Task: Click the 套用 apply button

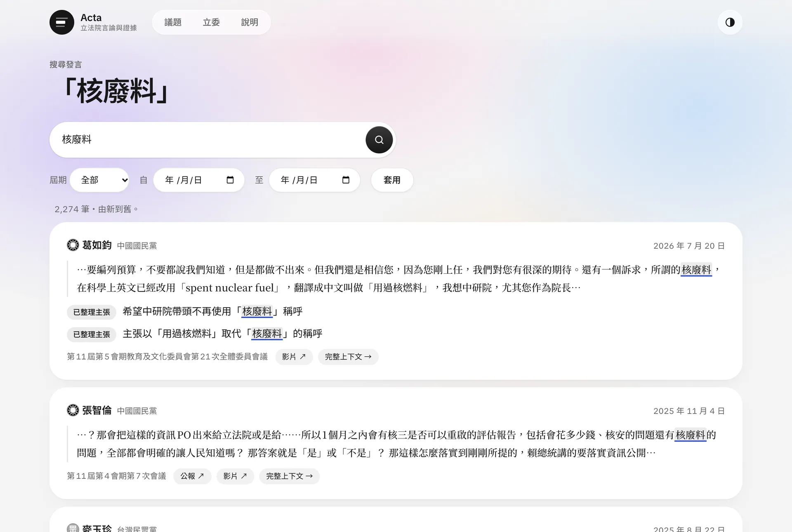Action: (392, 180)
